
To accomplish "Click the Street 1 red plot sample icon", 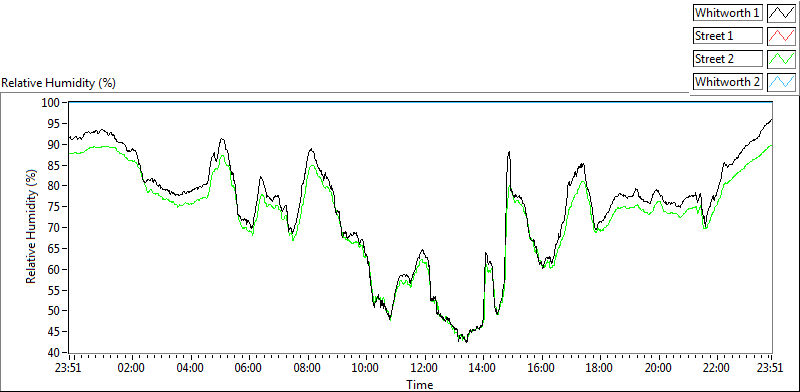I will click(x=781, y=36).
